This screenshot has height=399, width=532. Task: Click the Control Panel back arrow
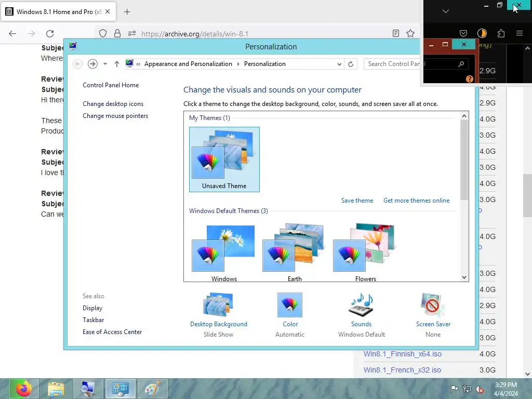click(x=78, y=64)
